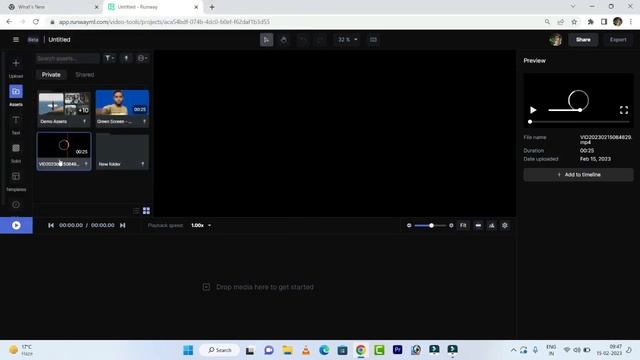Click the timeline waveform icon
Image resolution: width=640 pixels, height=360 pixels.
492,225
